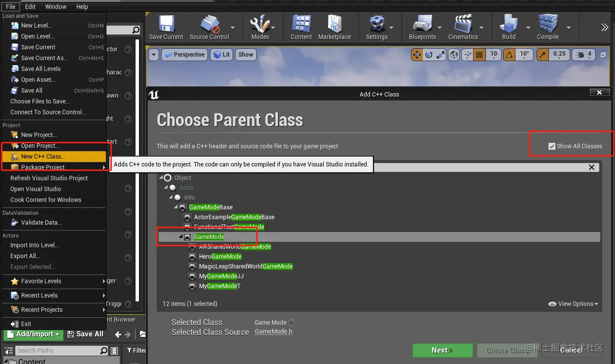Select MyGameModeJJ class

(221, 276)
